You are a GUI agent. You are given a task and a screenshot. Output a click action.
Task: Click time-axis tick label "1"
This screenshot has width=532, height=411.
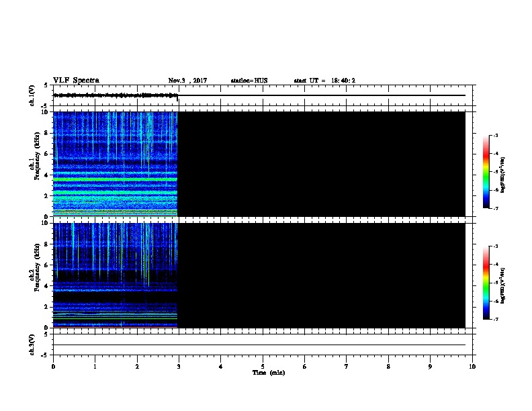[95, 366]
